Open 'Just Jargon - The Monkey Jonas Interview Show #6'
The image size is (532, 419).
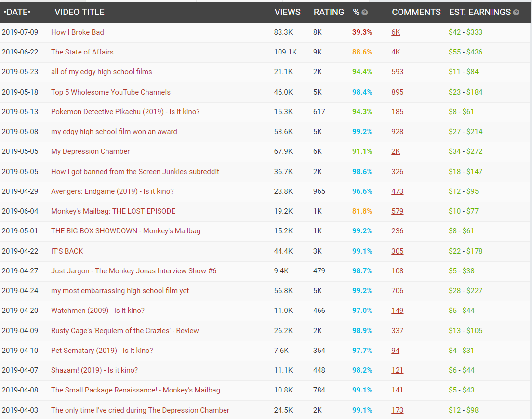point(133,270)
